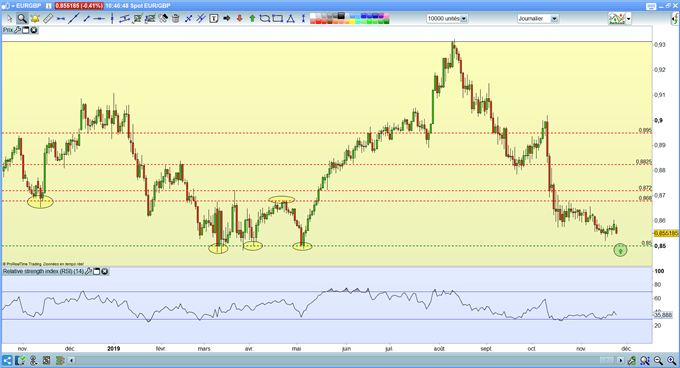Viewport: 680px width, 368px height.
Task: Close the Prix price panel
Action: 33,30
